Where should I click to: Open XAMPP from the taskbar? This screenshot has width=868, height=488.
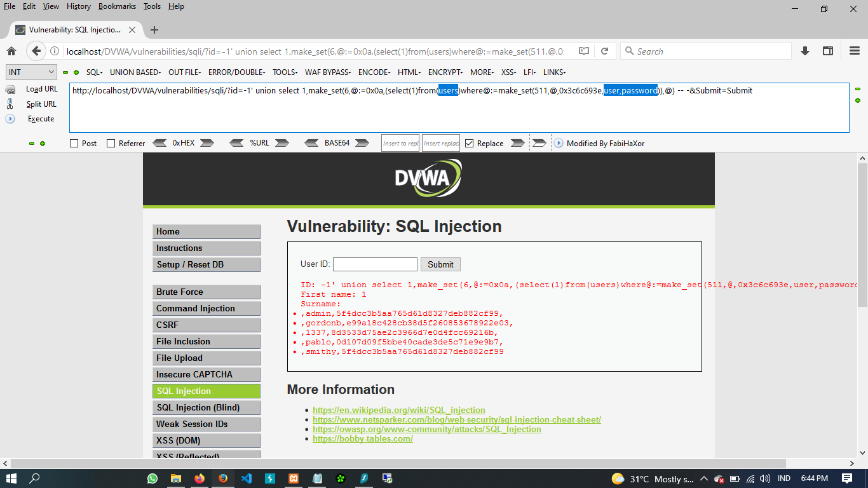(x=294, y=478)
